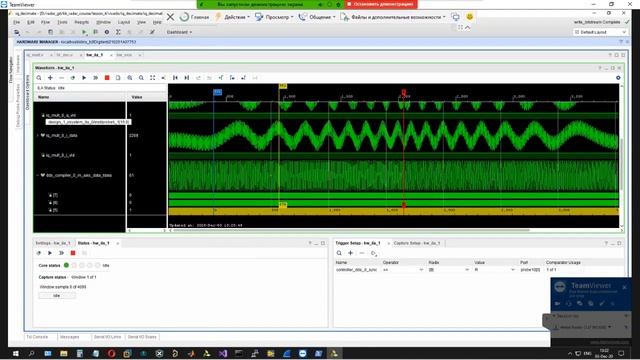This screenshot has height=360, width=640.
Task: Click the play icon in the Status panel
Action: 50,253
